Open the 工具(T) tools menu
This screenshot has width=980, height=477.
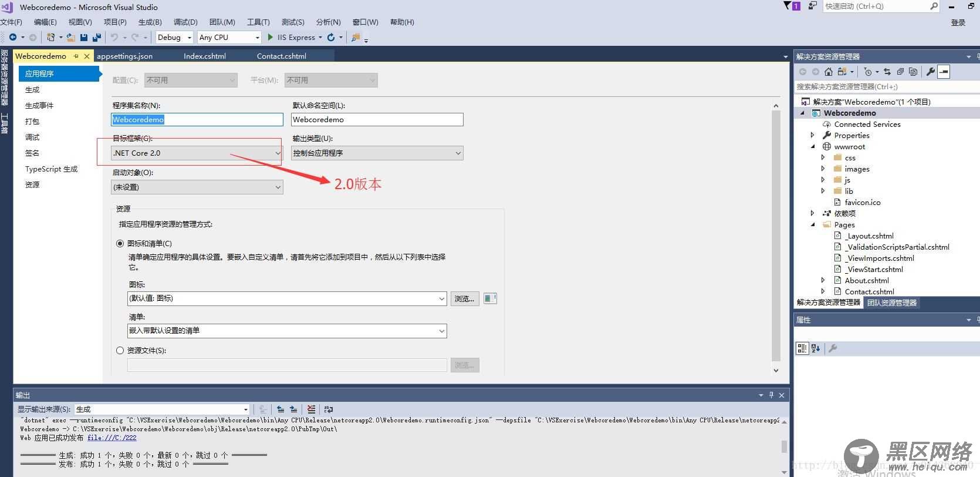pos(258,22)
